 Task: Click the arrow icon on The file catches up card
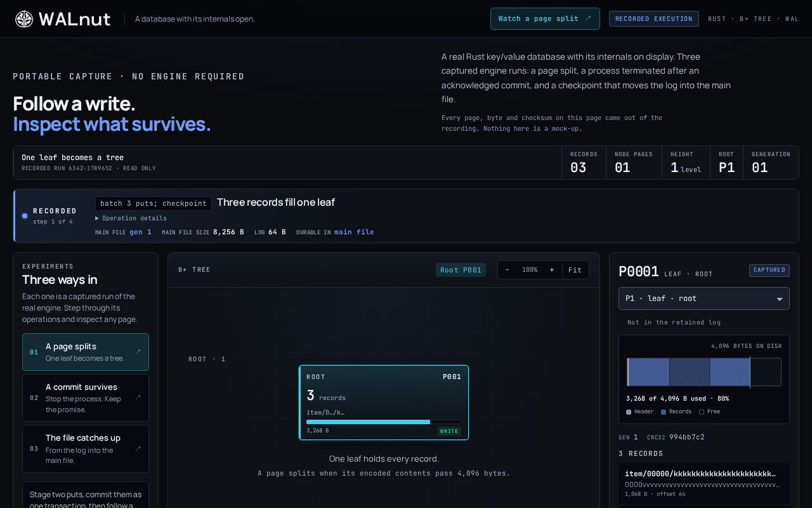(x=138, y=448)
